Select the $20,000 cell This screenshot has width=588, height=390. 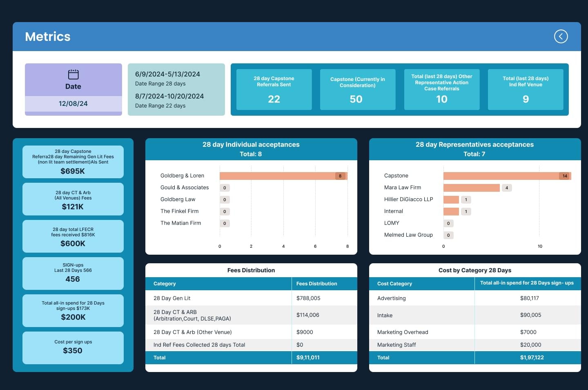point(530,345)
